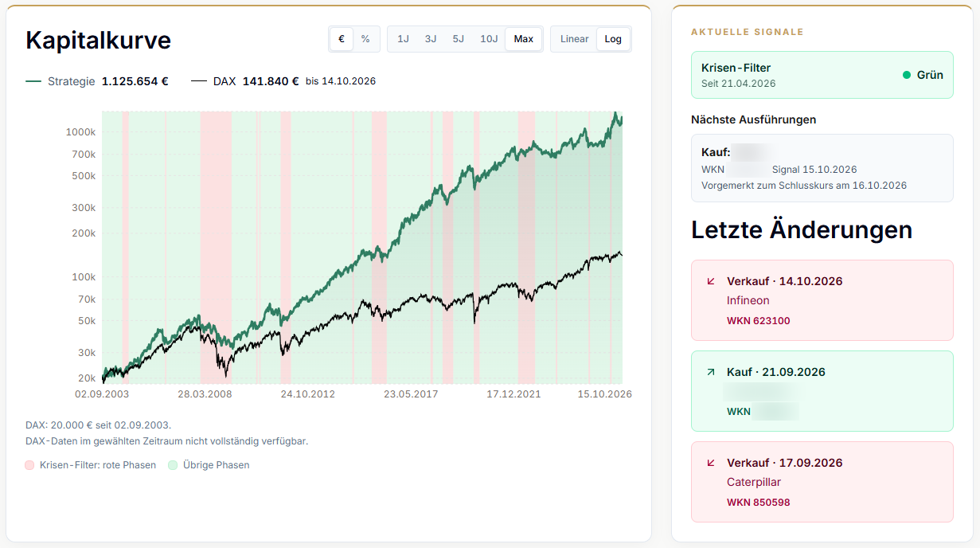Switch chart to percent display

coord(365,39)
